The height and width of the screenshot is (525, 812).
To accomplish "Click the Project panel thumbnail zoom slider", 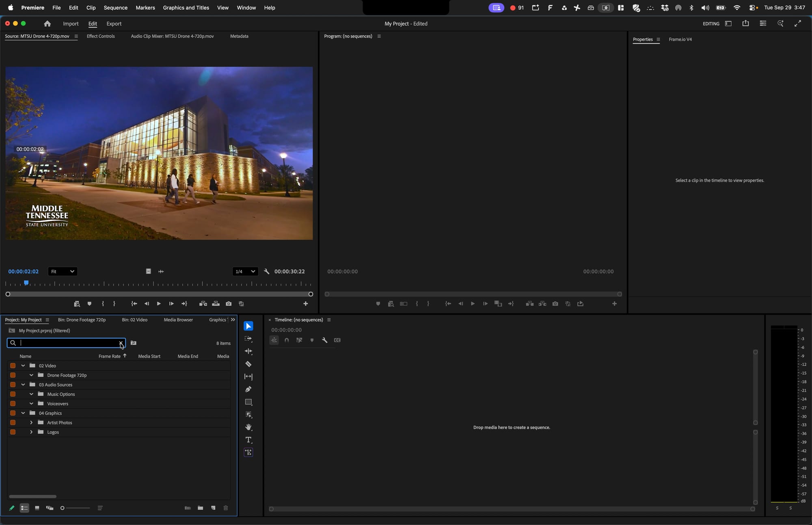I will coord(75,508).
